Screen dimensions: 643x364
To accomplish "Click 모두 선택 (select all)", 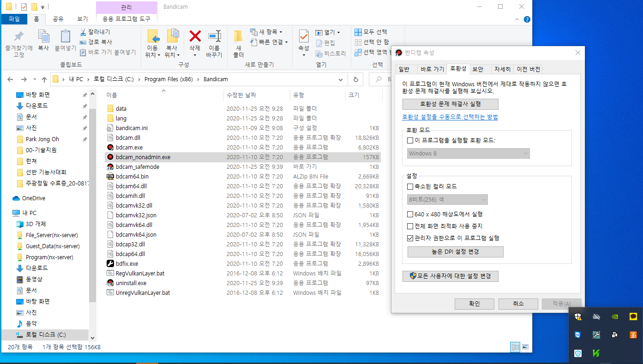I will 371,32.
